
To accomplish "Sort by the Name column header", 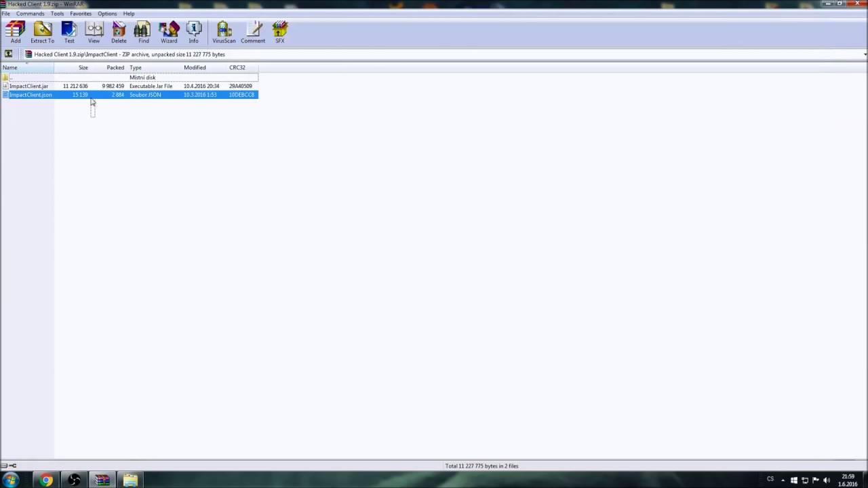I will (27, 68).
